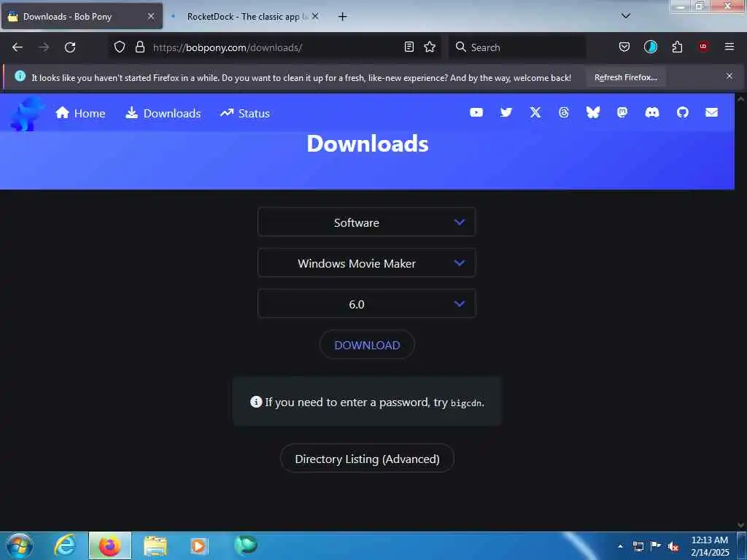Toggle reader view icon in address bar
This screenshot has height=560, width=747.
[409, 47]
